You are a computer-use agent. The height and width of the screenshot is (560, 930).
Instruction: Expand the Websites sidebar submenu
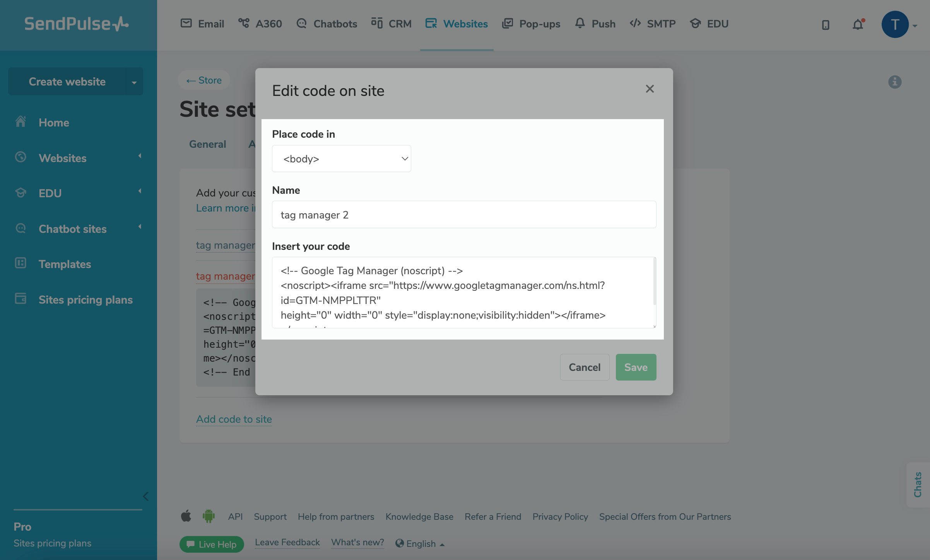(x=140, y=156)
